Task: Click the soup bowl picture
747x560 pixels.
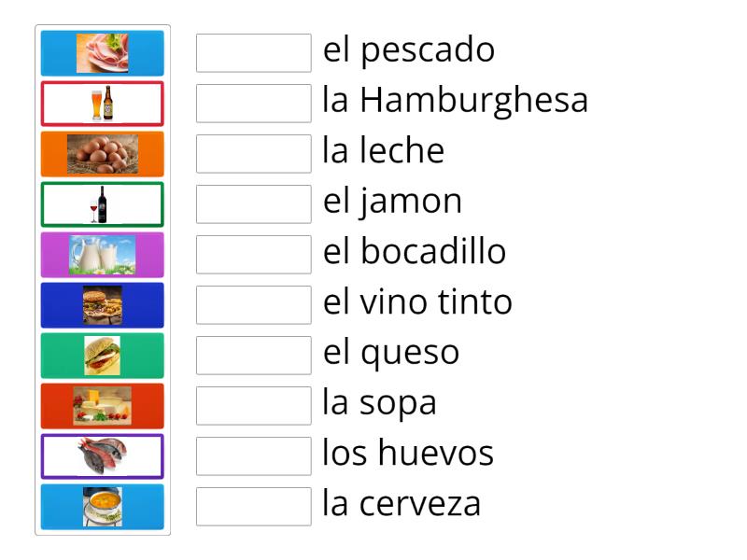Action: click(x=103, y=506)
